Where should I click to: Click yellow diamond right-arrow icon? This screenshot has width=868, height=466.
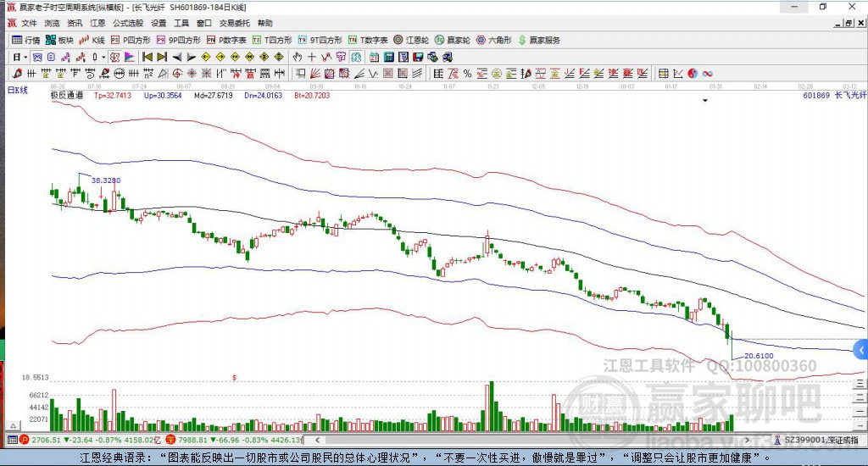point(220,57)
